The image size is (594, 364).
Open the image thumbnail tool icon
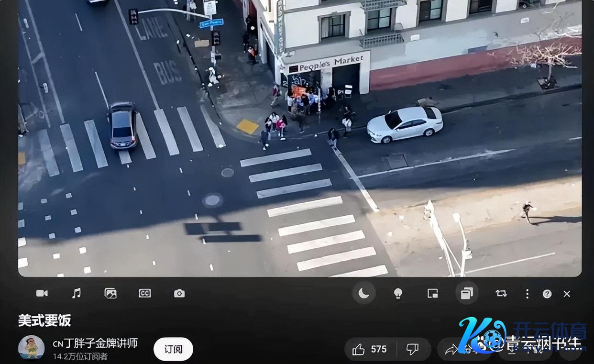coord(110,293)
